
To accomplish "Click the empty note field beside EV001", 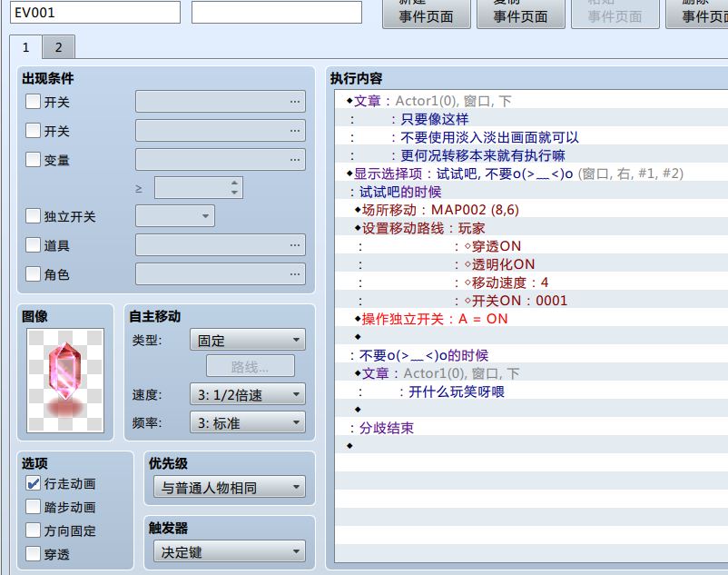I will [x=277, y=12].
